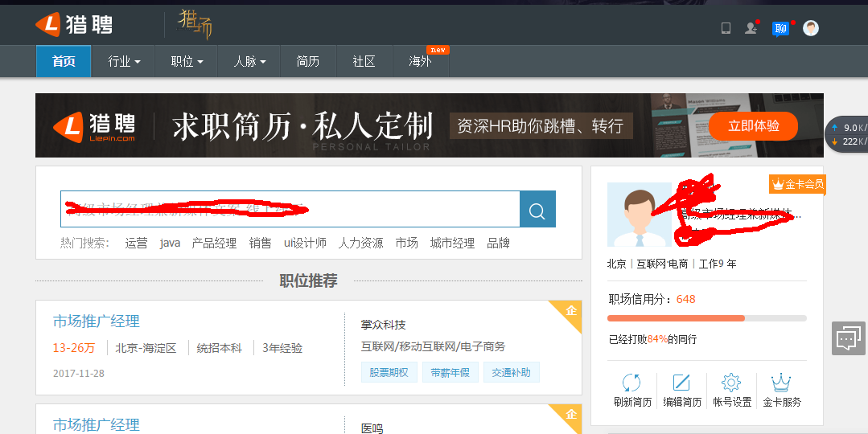
Task: Select hot search 运营
Action: (x=136, y=244)
